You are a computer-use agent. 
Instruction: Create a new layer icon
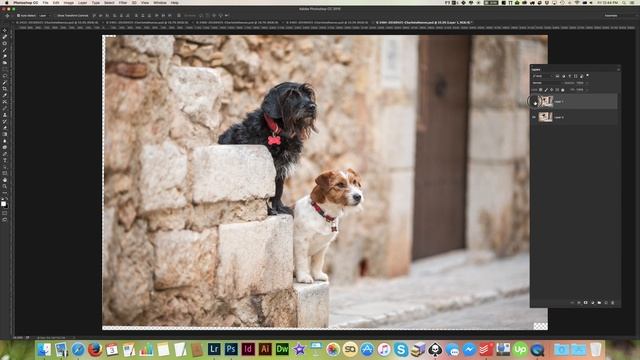point(606,302)
